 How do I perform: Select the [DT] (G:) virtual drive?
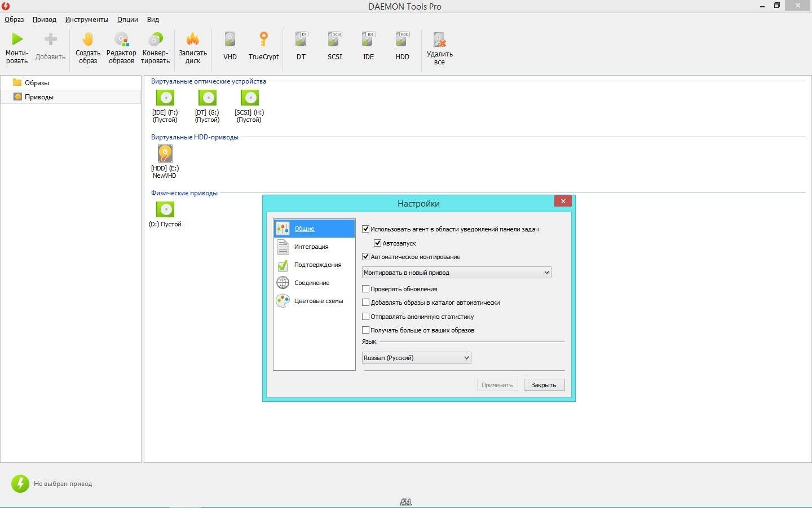coord(208,106)
